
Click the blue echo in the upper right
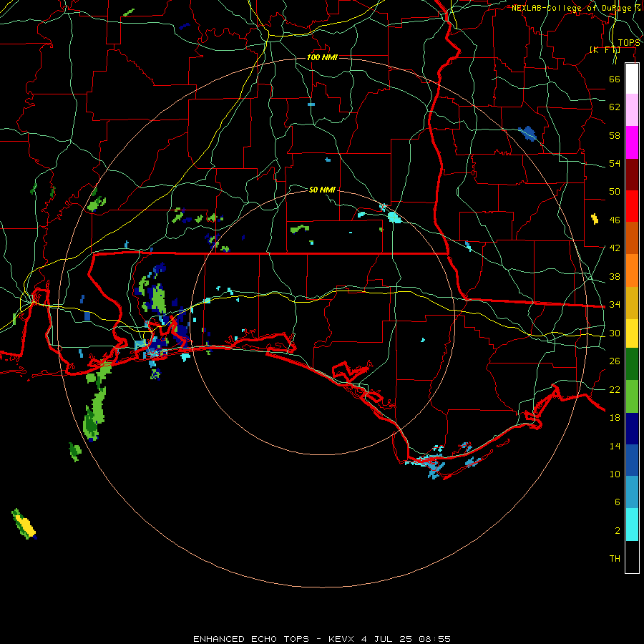[528, 134]
